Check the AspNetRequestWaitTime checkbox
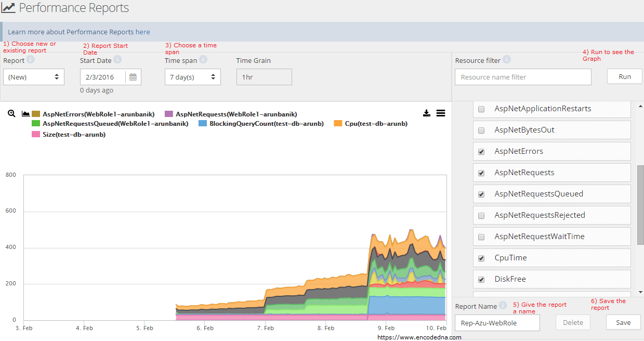This screenshot has height=341, width=644. 481,237
